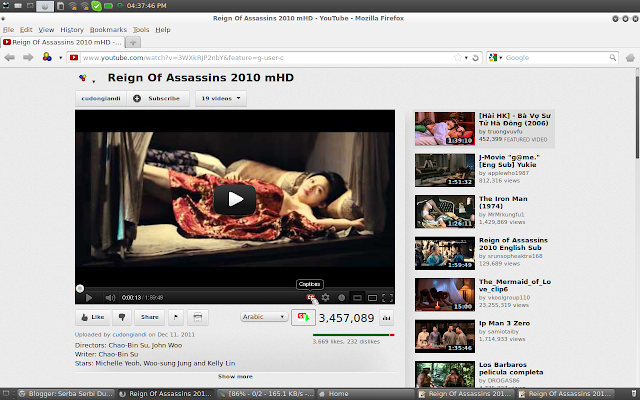
Task: Open the Google search engine selector
Action: (496, 58)
